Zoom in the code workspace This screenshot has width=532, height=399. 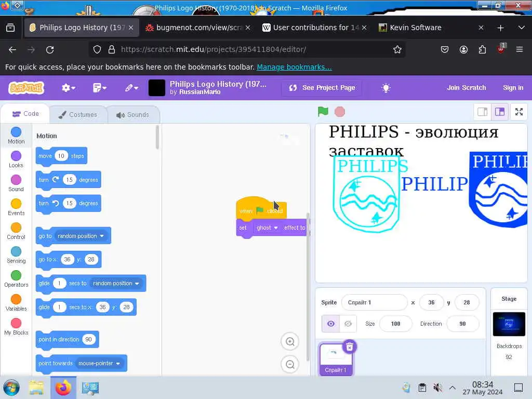[290, 341]
